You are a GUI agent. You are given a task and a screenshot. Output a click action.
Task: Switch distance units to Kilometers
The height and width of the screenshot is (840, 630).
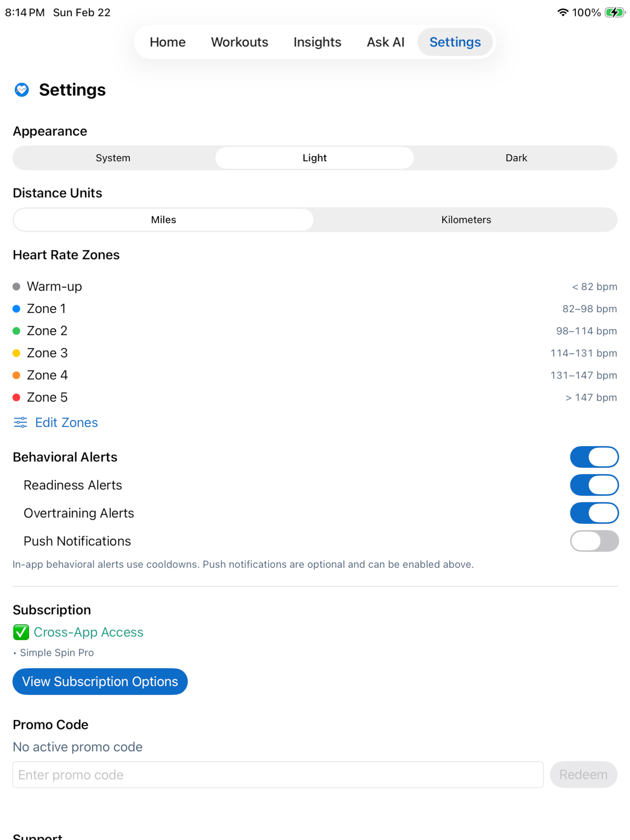point(465,220)
